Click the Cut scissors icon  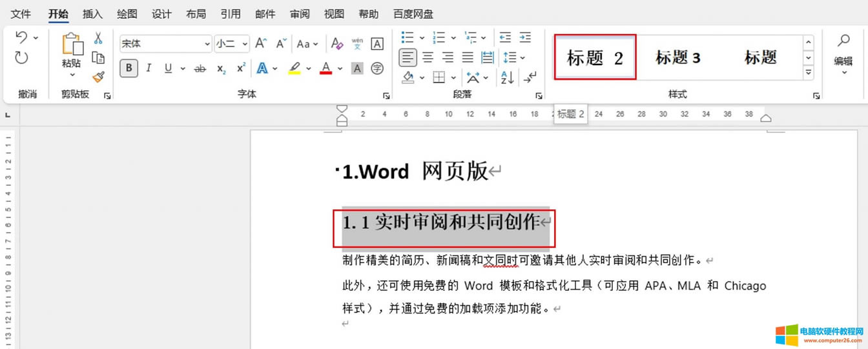pyautogui.click(x=98, y=39)
